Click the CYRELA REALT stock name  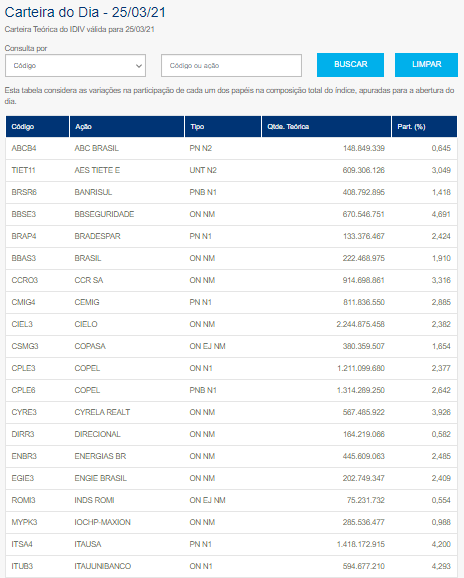[102, 412]
